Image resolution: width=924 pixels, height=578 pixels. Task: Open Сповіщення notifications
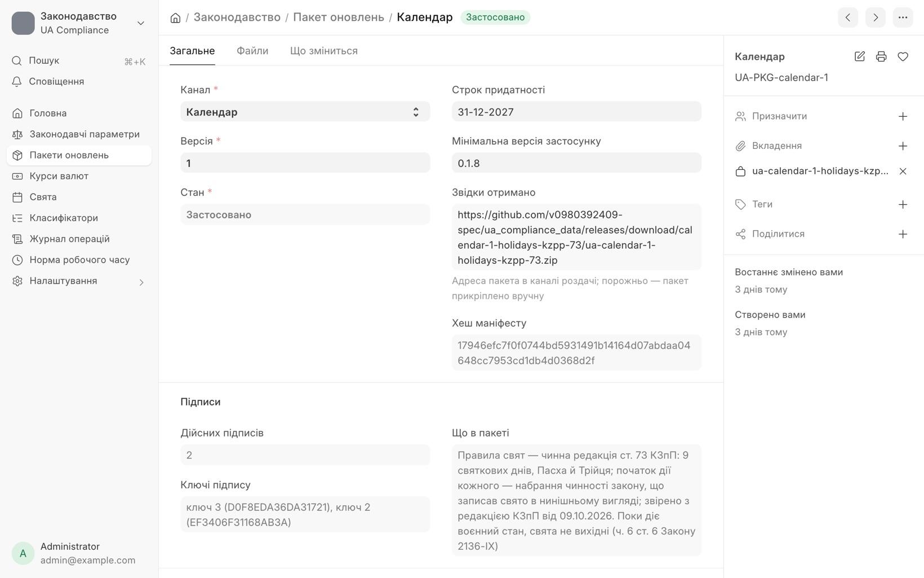[79, 82]
